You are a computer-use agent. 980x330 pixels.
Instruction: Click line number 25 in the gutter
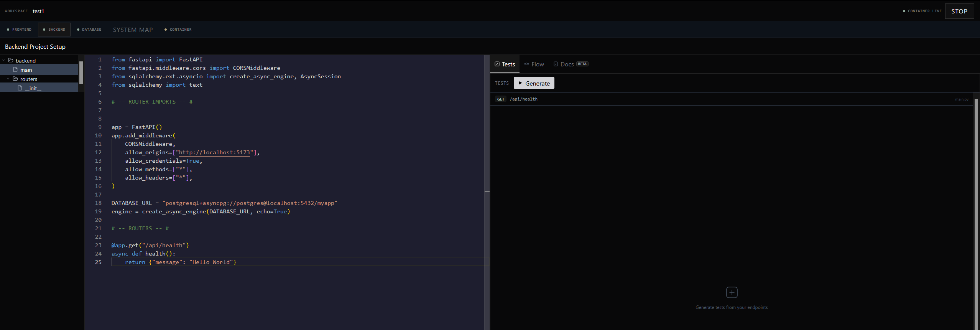tap(98, 262)
